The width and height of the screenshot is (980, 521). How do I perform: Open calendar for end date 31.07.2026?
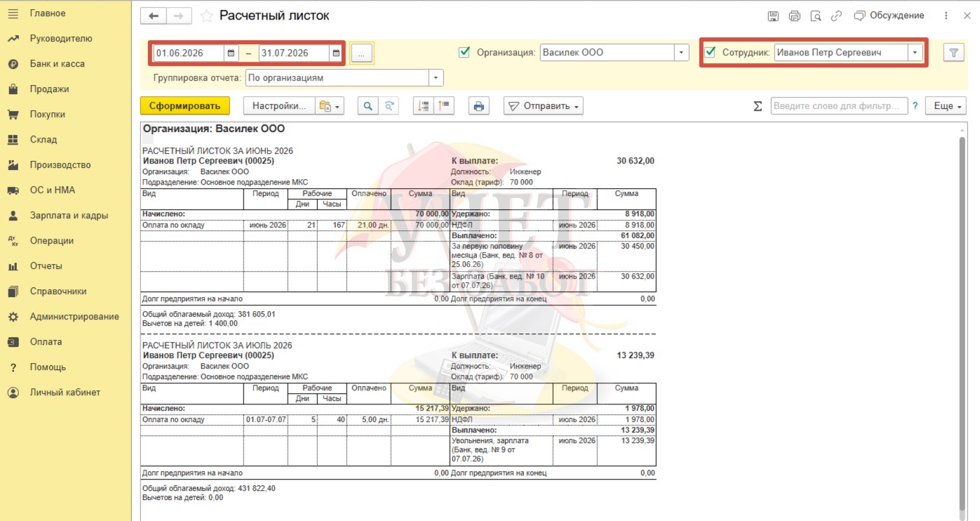pyautogui.click(x=336, y=53)
